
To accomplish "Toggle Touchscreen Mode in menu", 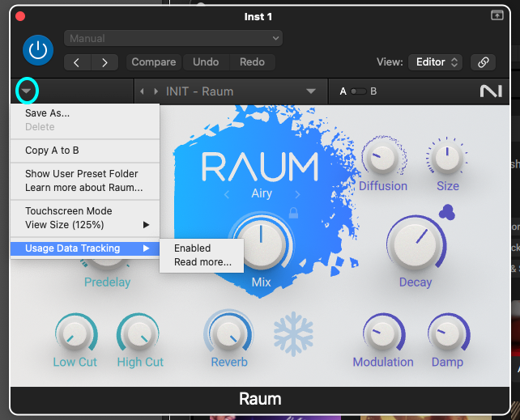I will click(x=85, y=211).
